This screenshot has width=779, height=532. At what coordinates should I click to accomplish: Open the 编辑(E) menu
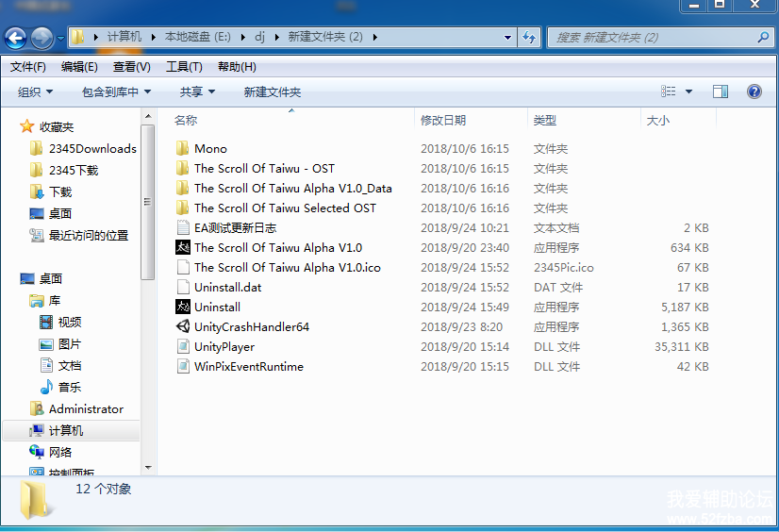point(79,67)
